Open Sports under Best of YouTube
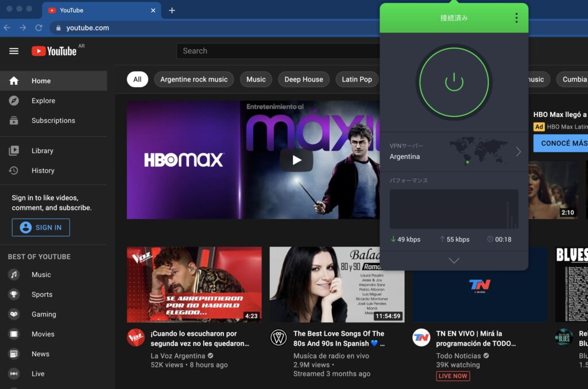This screenshot has height=389, width=588. (53, 294)
